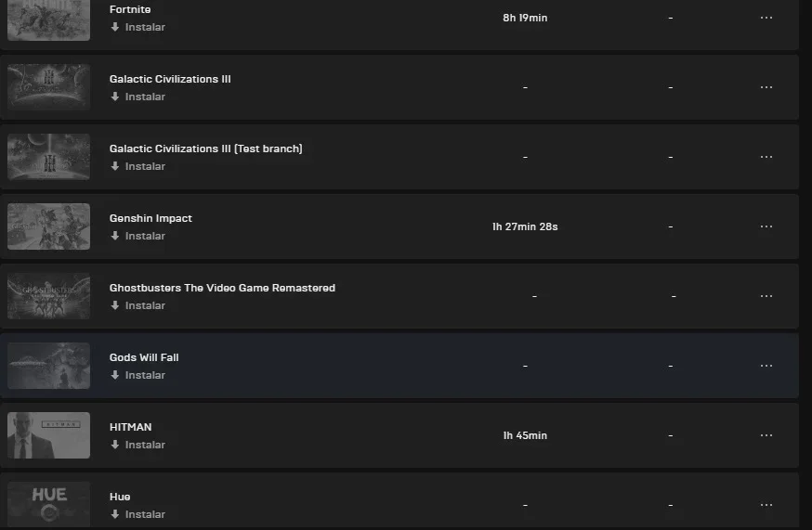Open options menu for Genshin Impact

766,226
